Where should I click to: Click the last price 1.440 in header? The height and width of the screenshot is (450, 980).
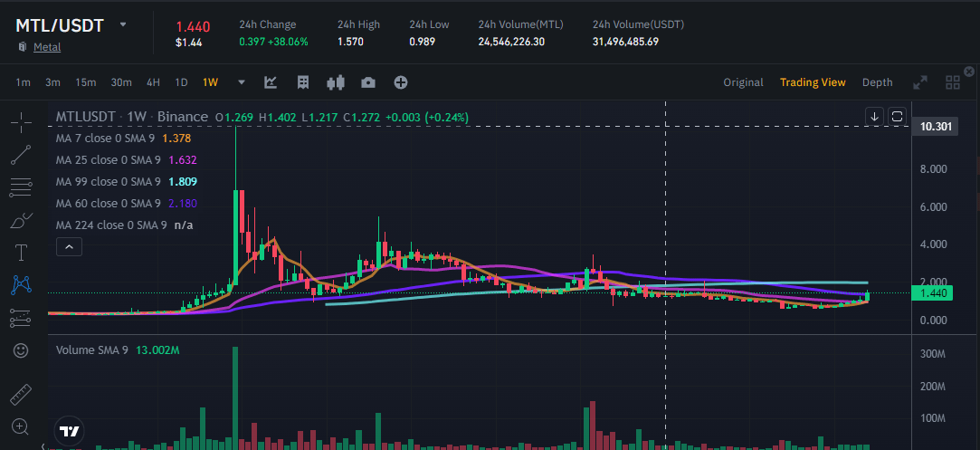pyautogui.click(x=193, y=27)
